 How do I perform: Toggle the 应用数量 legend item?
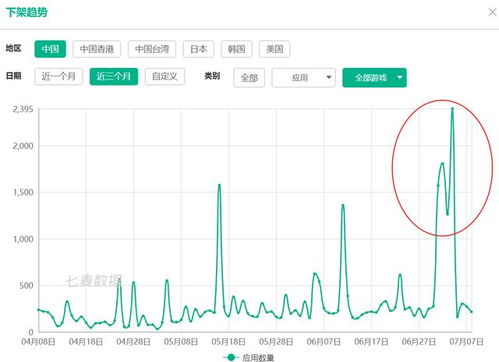(249, 358)
